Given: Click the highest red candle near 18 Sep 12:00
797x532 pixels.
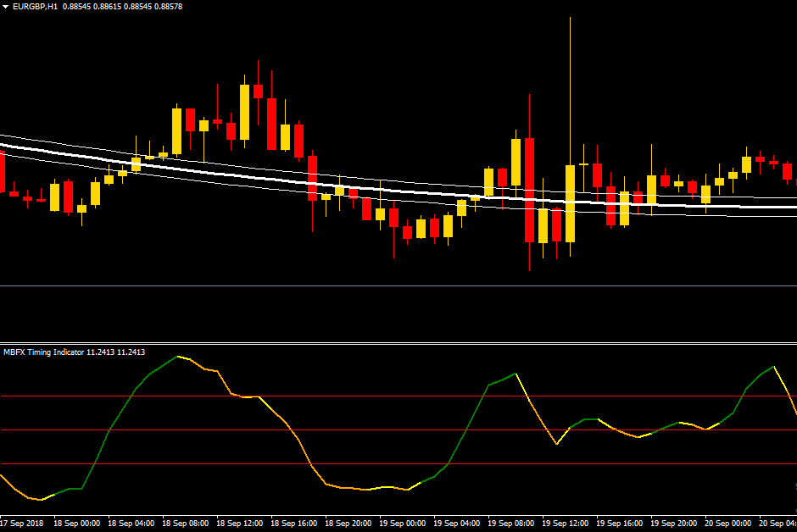Looking at the screenshot, I should tap(258, 92).
